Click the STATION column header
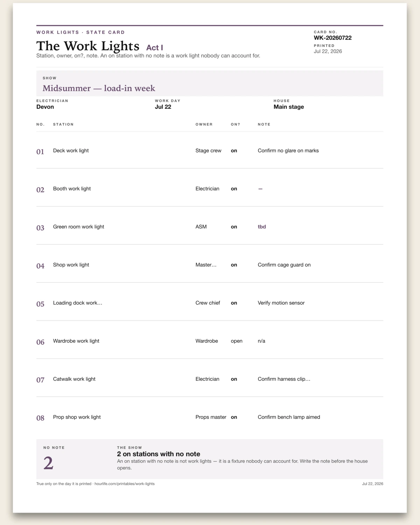Image resolution: width=420 pixels, height=525 pixels. pyautogui.click(x=63, y=124)
